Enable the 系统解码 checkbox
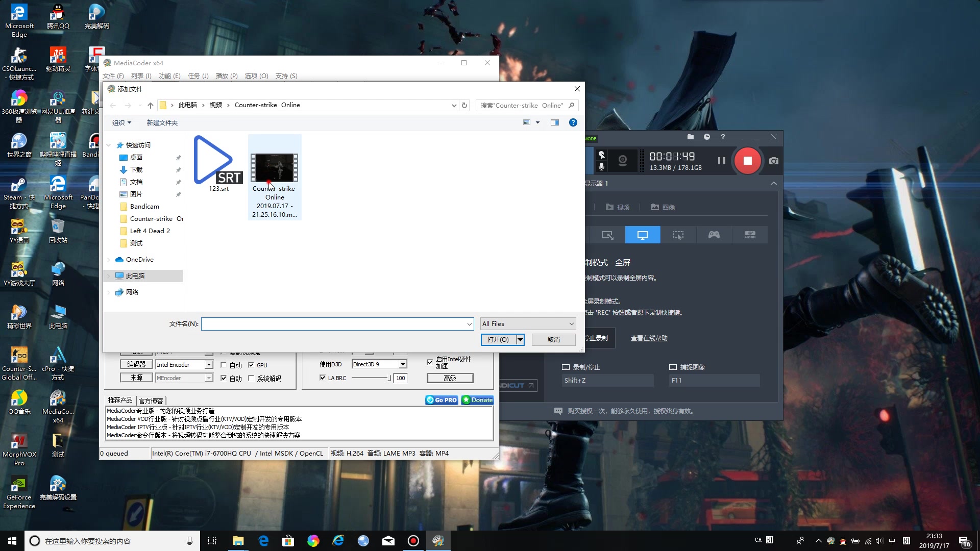Image resolution: width=980 pixels, height=551 pixels. (251, 378)
